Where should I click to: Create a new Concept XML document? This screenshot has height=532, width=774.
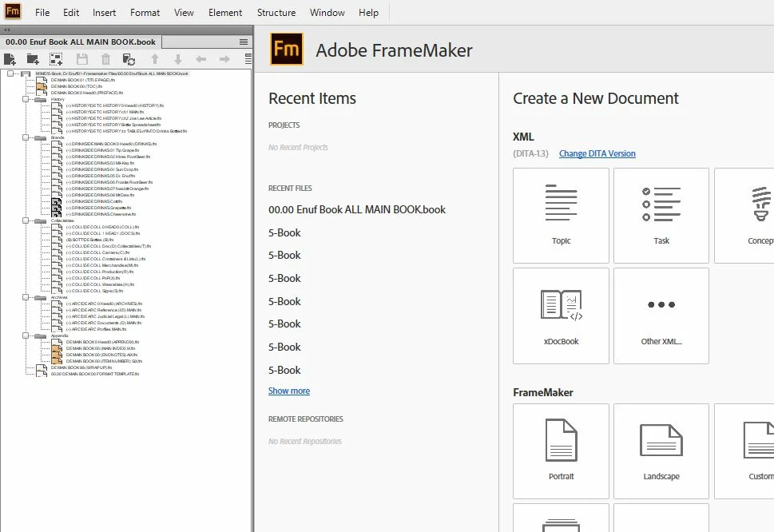744,216
